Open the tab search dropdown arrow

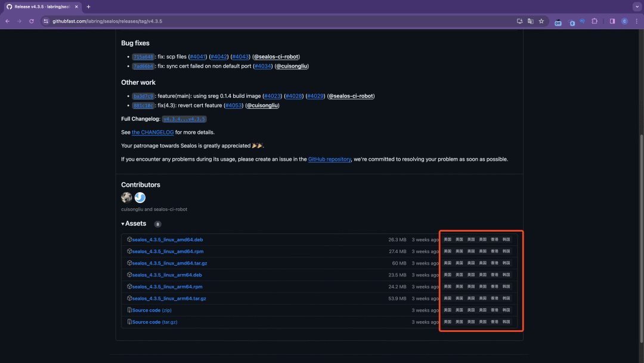[637, 7]
